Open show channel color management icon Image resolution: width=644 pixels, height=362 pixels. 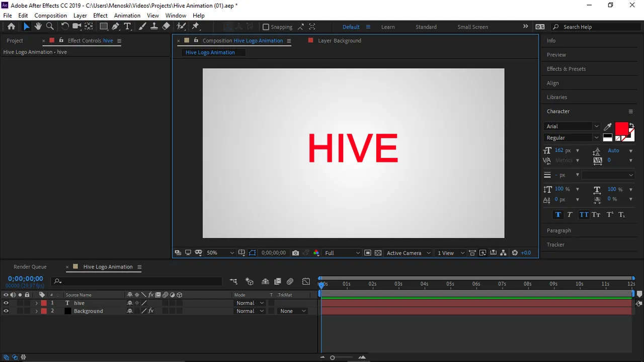[316, 253]
